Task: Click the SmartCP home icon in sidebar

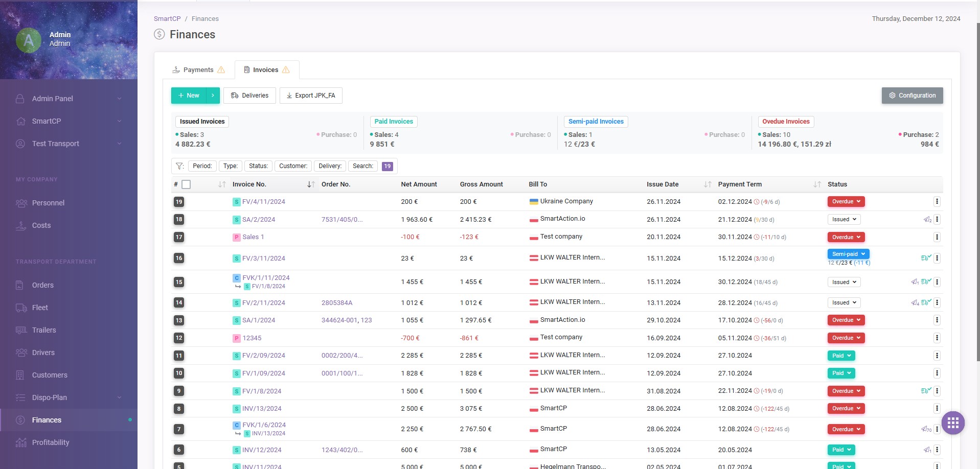Action: coord(20,121)
